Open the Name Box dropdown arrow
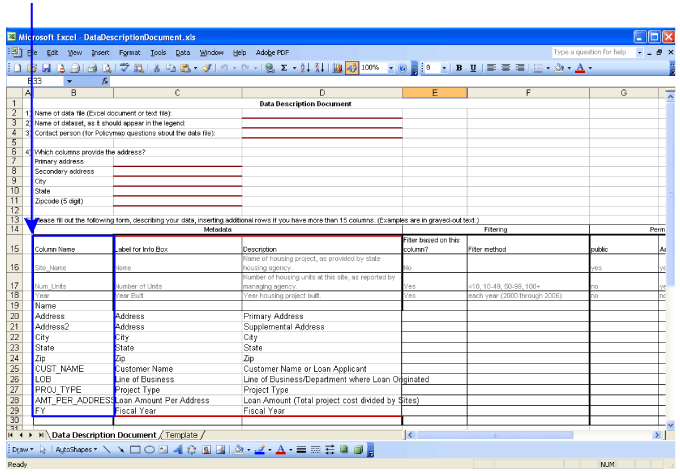The height and width of the screenshot is (475, 680). (x=69, y=81)
